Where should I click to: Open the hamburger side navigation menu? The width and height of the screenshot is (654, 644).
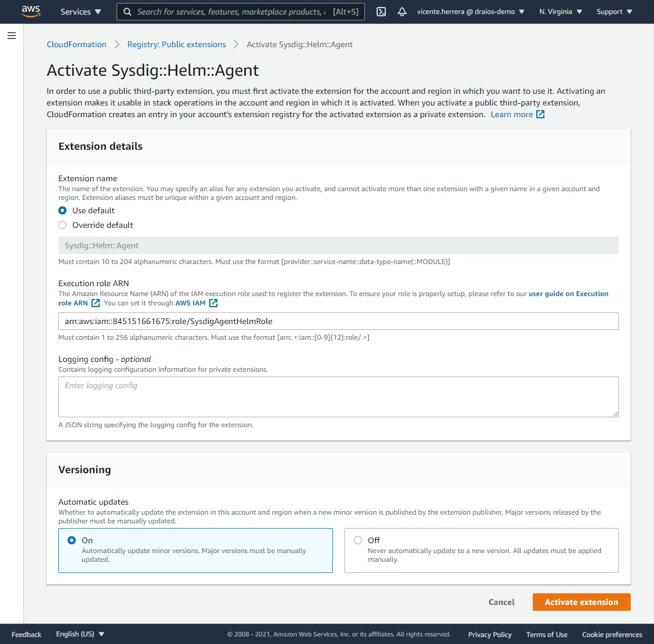(x=12, y=36)
